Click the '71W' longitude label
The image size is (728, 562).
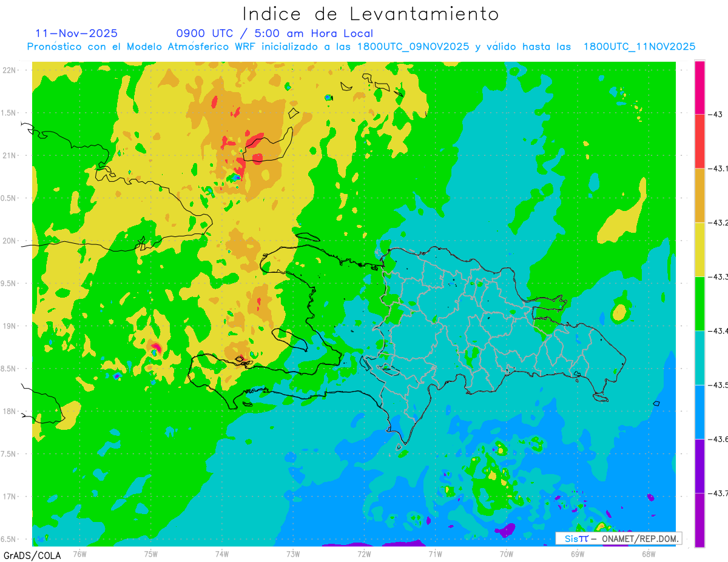(434, 553)
